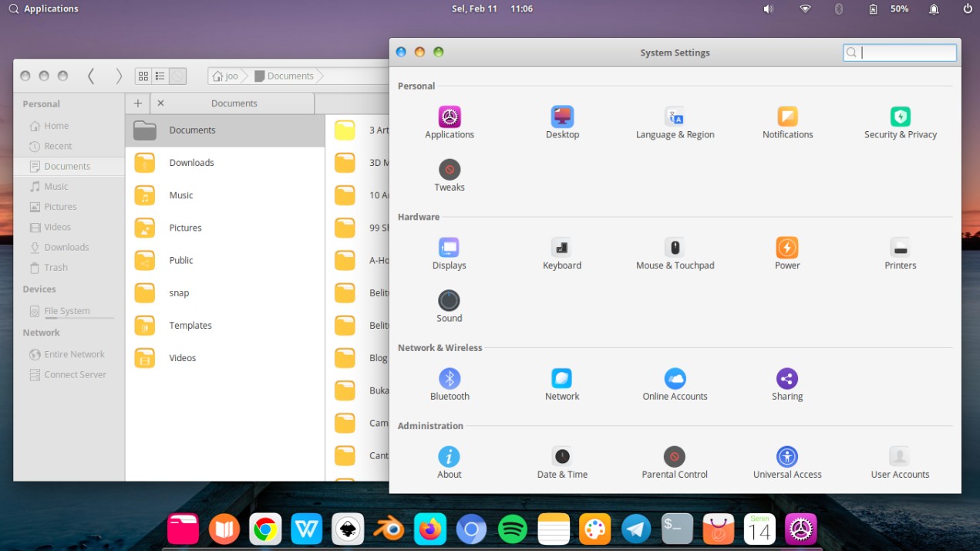This screenshot has width=980, height=551.
Task: Collapse the Devices section in Files sidebar
Action: (40, 289)
